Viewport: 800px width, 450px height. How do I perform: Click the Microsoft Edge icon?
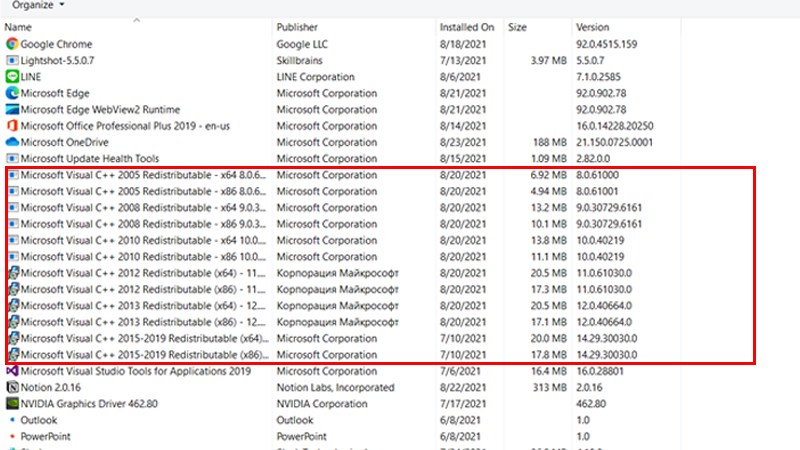pos(12,93)
